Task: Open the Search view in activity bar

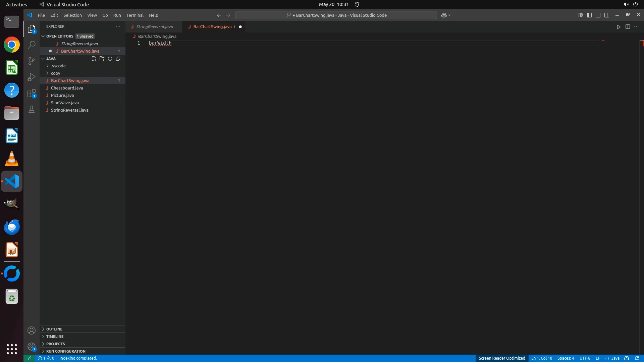Action: coord(32,45)
